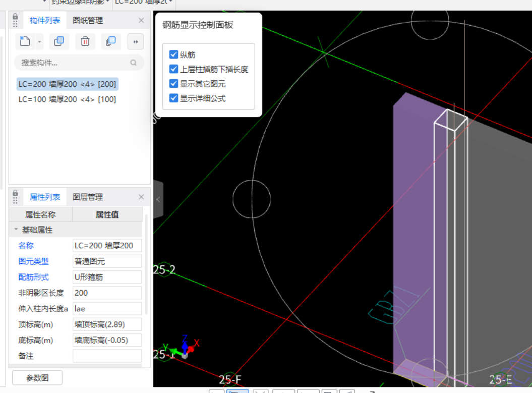Uncheck the 显示详细公式 checkbox
The image size is (532, 393).
coord(173,98)
